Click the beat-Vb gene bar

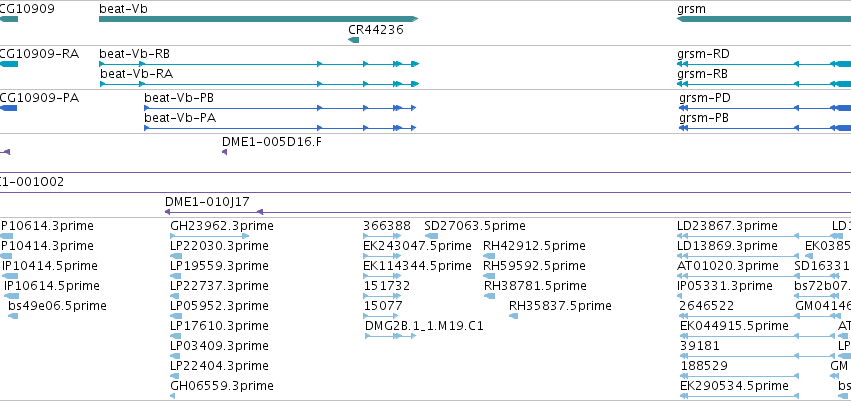point(258,19)
